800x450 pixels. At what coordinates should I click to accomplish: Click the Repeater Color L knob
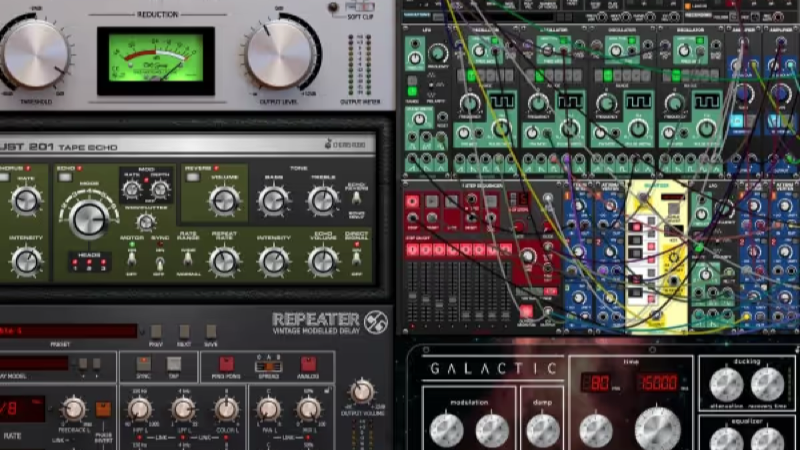[x=226, y=409]
